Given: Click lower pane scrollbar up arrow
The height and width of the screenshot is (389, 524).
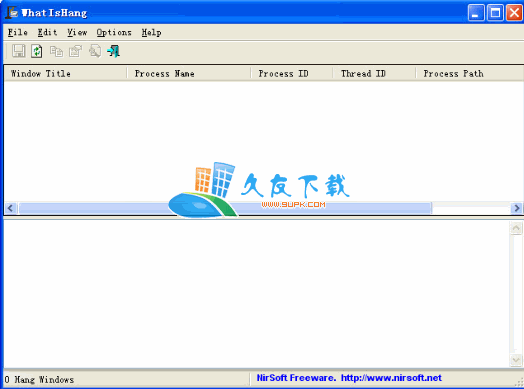Looking at the screenshot, I should 516,228.
